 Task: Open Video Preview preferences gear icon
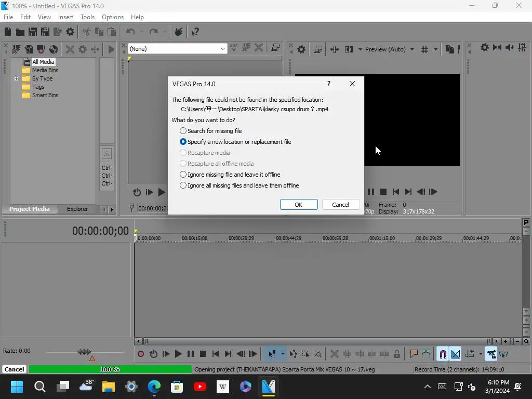point(301,49)
